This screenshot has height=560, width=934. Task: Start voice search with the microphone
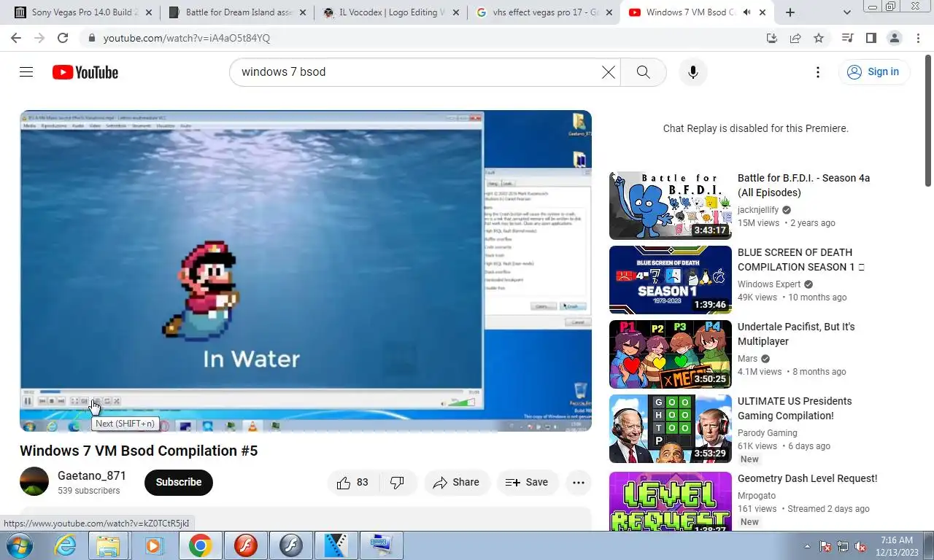693,71
